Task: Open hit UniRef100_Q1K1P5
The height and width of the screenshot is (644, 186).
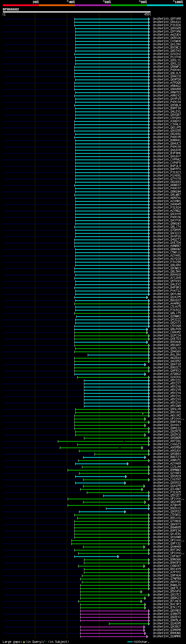Action: pos(167,486)
